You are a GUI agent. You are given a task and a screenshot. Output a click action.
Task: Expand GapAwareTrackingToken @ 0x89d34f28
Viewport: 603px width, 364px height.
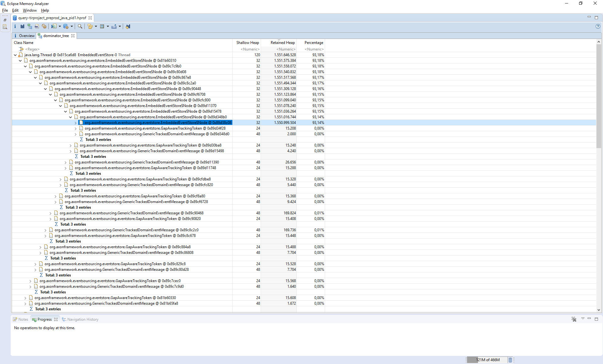(x=75, y=128)
